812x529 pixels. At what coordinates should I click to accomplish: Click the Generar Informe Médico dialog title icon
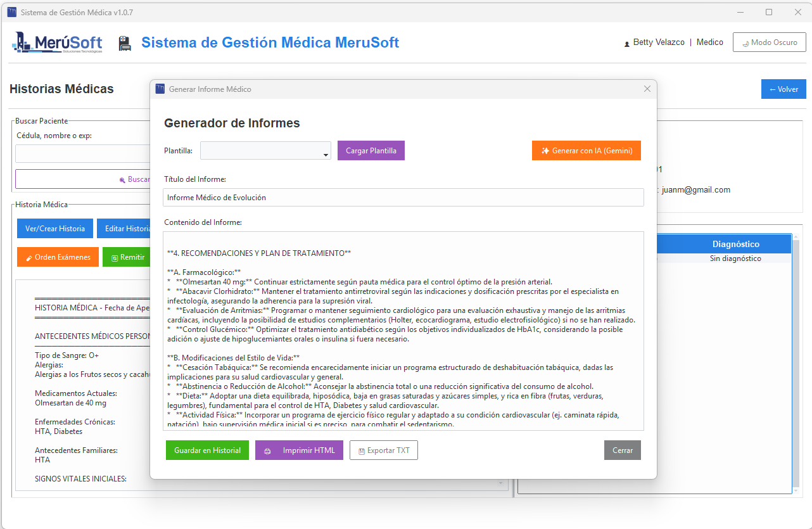tap(160, 89)
